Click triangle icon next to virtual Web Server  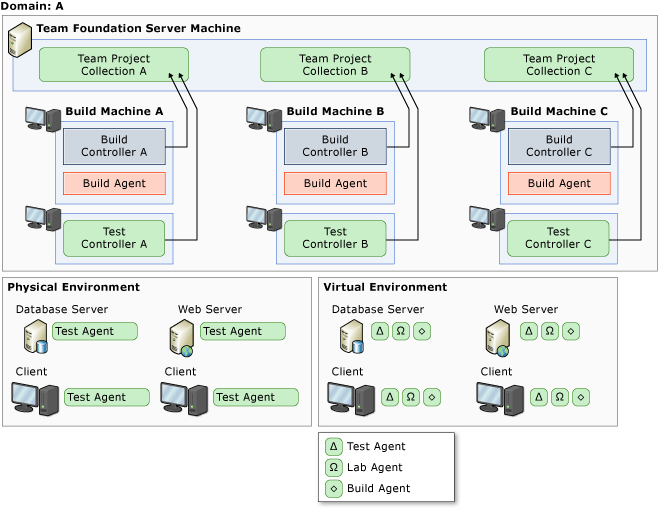(529, 331)
